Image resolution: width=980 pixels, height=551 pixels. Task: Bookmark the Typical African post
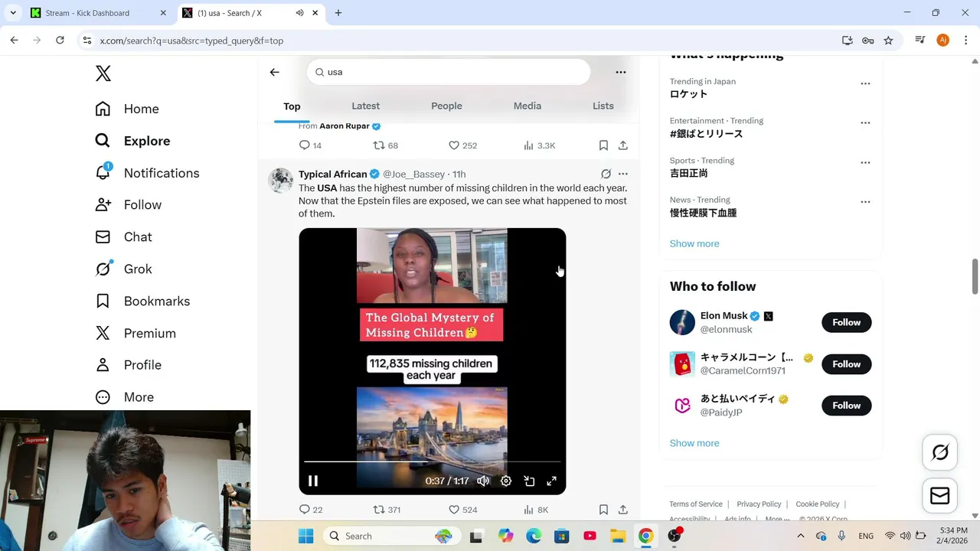603,510
